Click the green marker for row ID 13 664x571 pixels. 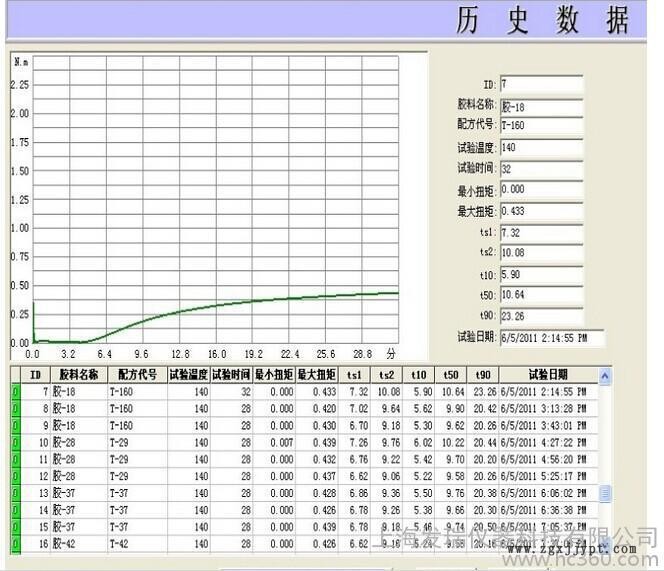coord(15,493)
